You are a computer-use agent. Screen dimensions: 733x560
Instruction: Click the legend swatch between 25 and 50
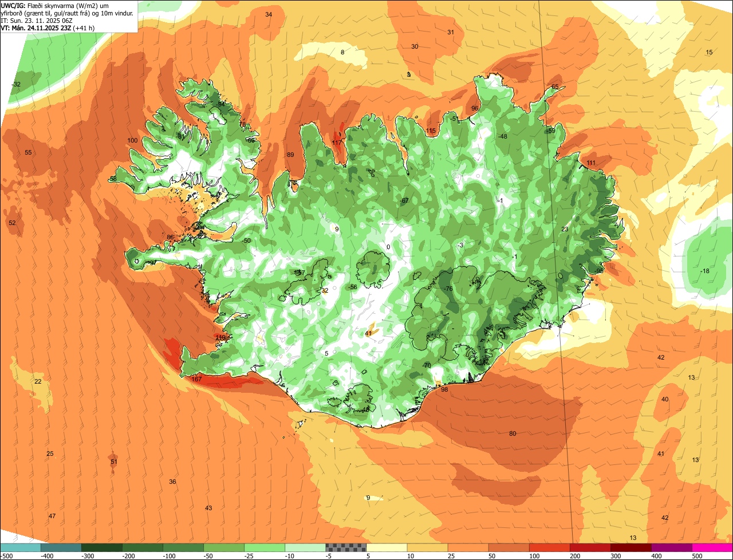[x=468, y=547]
